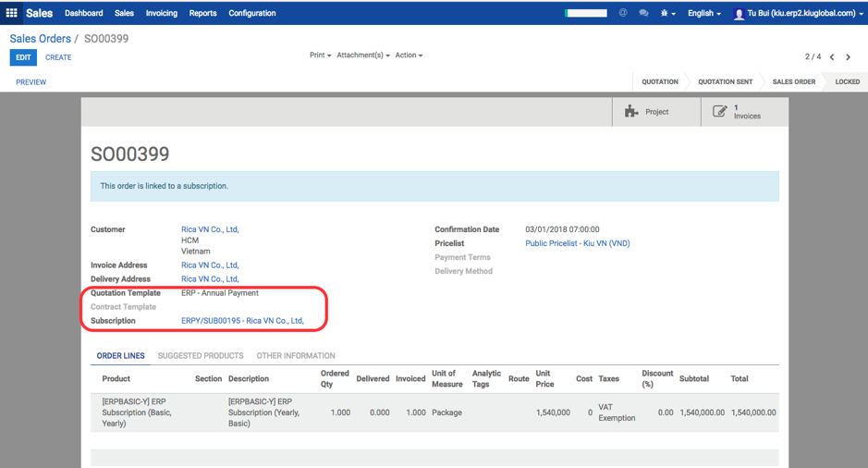Open the conversations chat icon
868x468 pixels.
point(643,13)
